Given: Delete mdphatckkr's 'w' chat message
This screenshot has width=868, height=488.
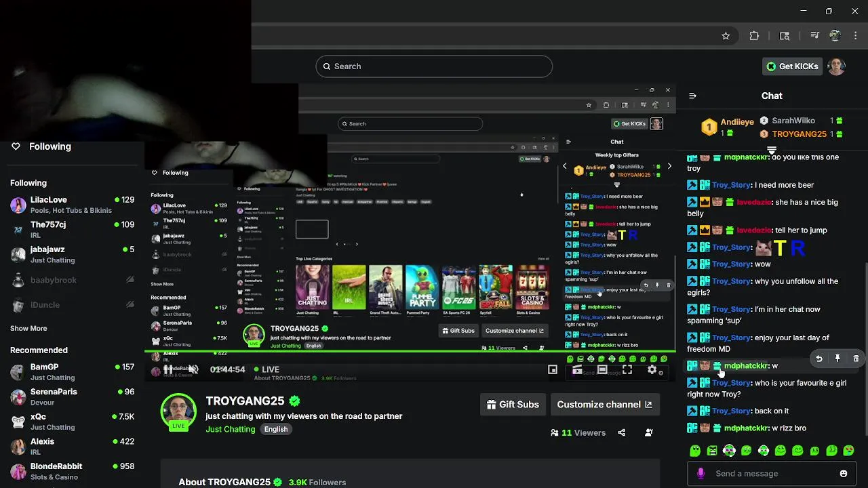Looking at the screenshot, I should tap(856, 359).
